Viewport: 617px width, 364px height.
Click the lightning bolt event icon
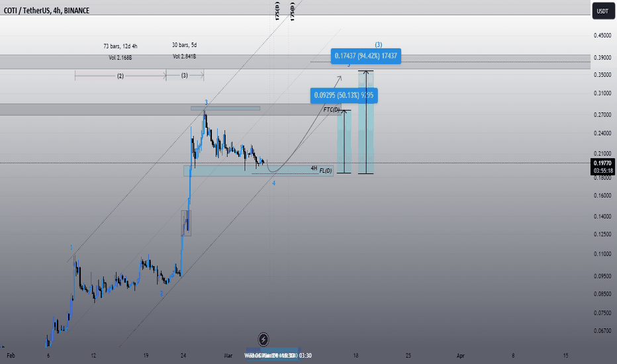(263, 340)
